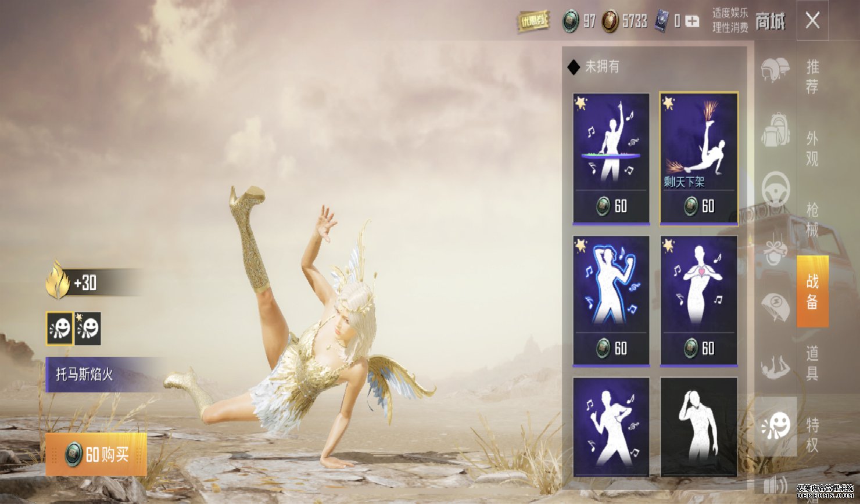Open the gift ornament category icon

(776, 250)
